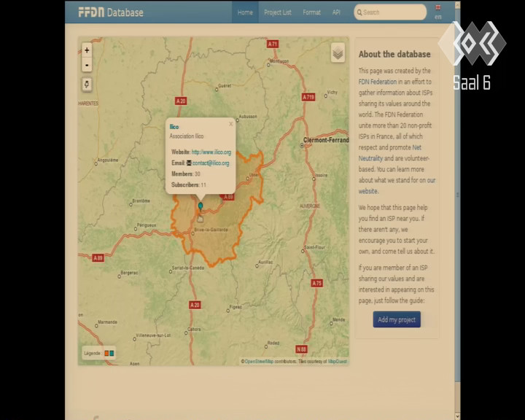Click the Saint-Flour town label
The height and width of the screenshot is (420, 525).
(x=314, y=247)
